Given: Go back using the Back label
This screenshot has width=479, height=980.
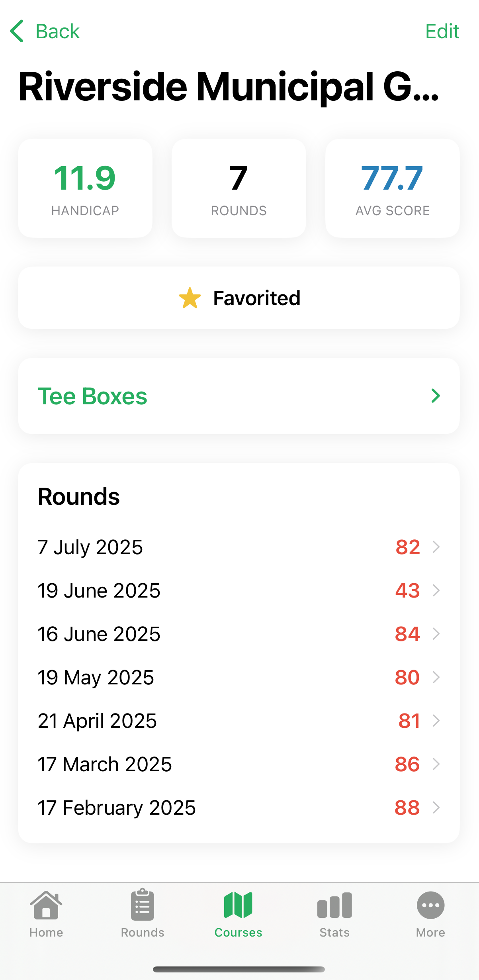Looking at the screenshot, I should pyautogui.click(x=58, y=31).
